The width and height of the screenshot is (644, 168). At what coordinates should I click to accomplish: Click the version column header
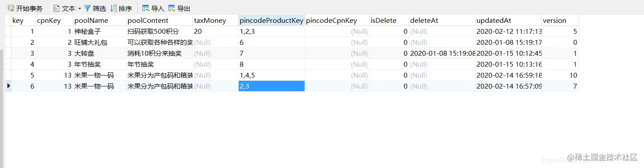click(560, 21)
